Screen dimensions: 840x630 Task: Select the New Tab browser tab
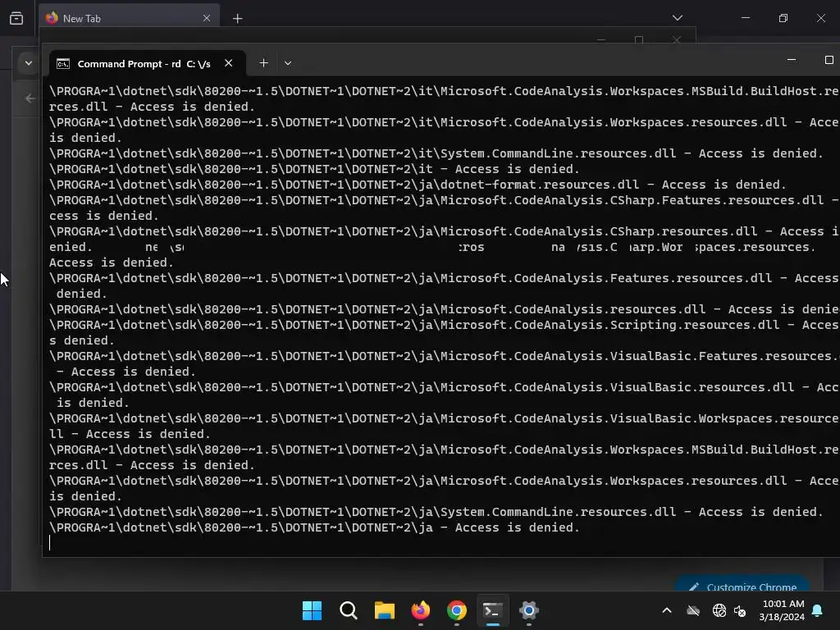pos(129,18)
